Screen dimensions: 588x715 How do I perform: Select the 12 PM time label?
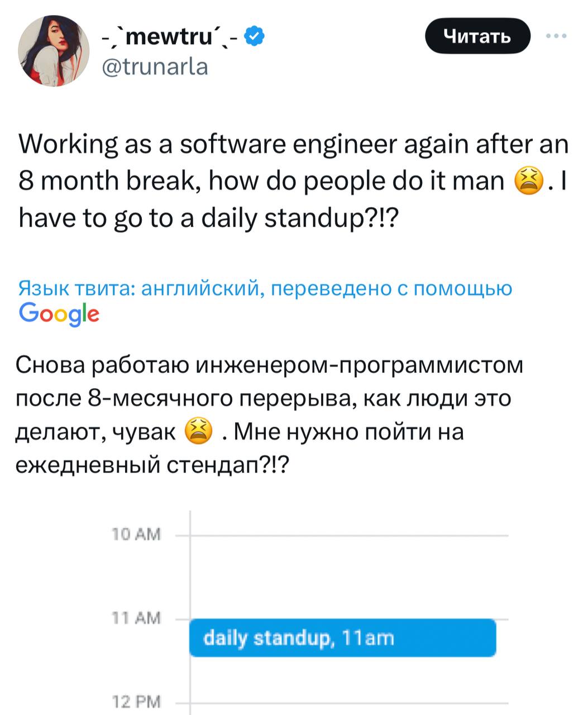click(x=136, y=702)
